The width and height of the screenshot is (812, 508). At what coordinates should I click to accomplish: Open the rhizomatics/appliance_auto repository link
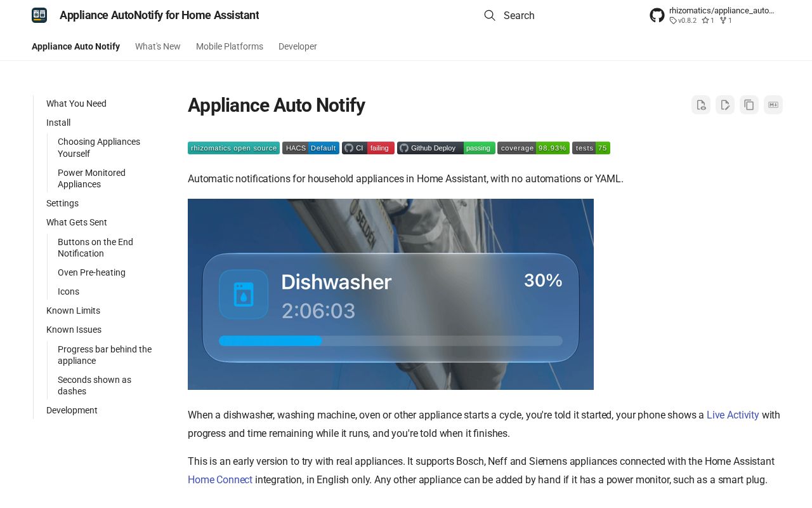(x=722, y=11)
